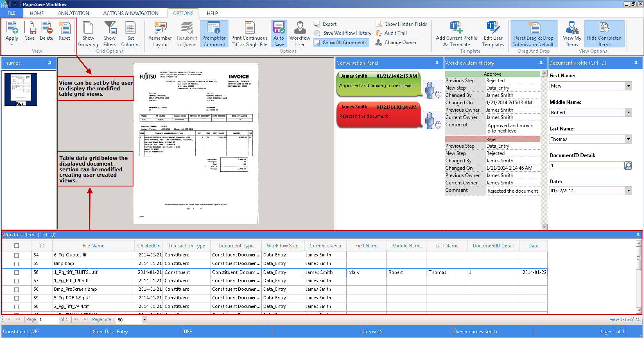
Task: Toggle Show Grouping in Grid Options
Action: (88, 34)
